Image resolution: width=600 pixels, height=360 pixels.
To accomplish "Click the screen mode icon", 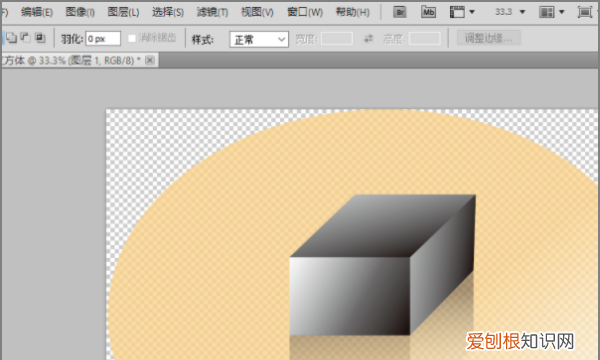I will pos(585,12).
